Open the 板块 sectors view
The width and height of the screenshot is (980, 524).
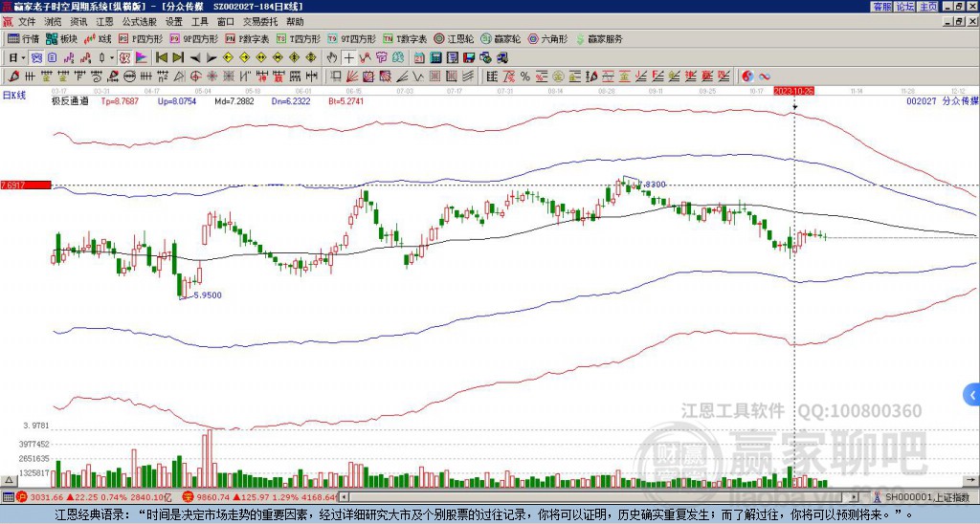pyautogui.click(x=61, y=38)
